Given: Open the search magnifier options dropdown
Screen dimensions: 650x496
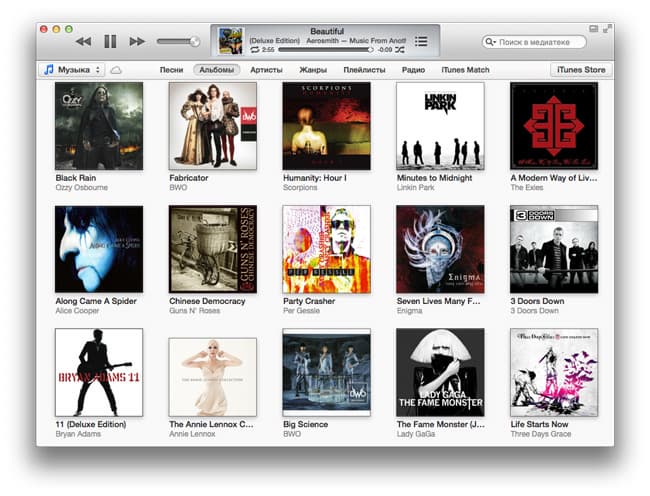Looking at the screenshot, I should 490,42.
